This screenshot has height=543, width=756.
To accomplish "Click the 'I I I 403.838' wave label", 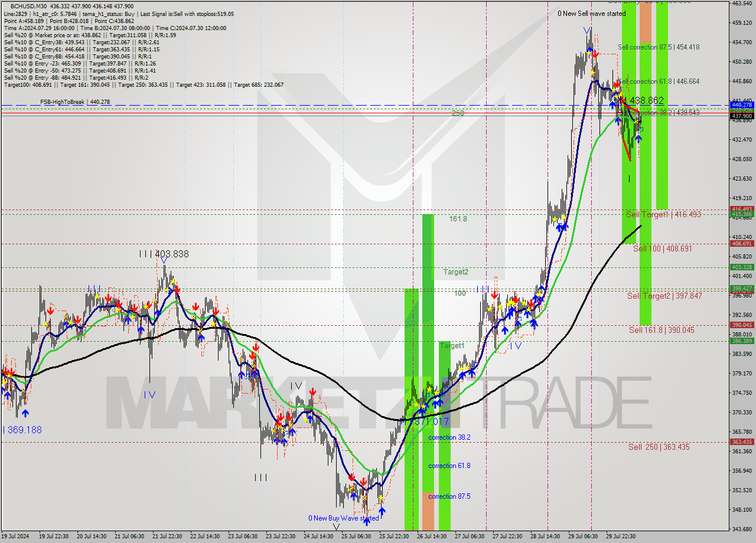I will coord(164,254).
